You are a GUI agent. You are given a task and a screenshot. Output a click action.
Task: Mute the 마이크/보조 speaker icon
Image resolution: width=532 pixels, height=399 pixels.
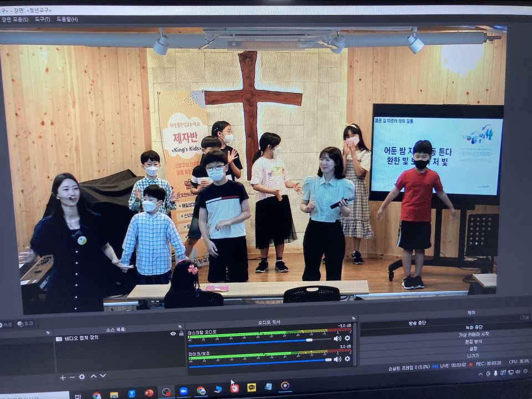(x=337, y=359)
